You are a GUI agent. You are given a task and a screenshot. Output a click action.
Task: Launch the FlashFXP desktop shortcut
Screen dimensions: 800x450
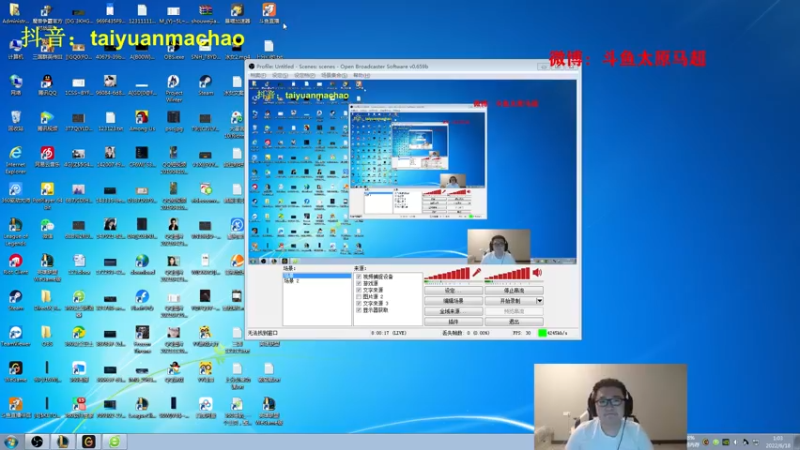tap(142, 300)
